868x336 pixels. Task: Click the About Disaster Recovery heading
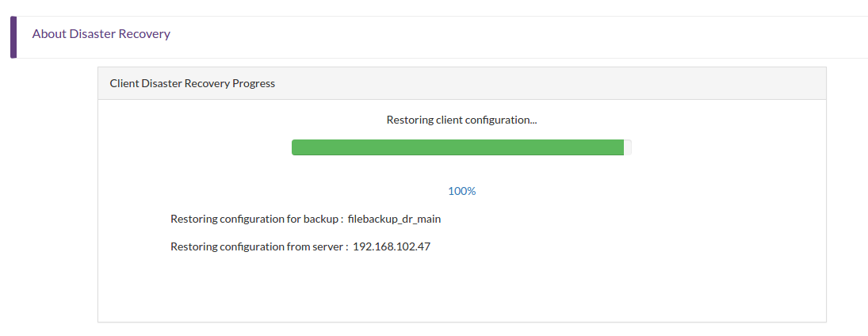pos(101,34)
